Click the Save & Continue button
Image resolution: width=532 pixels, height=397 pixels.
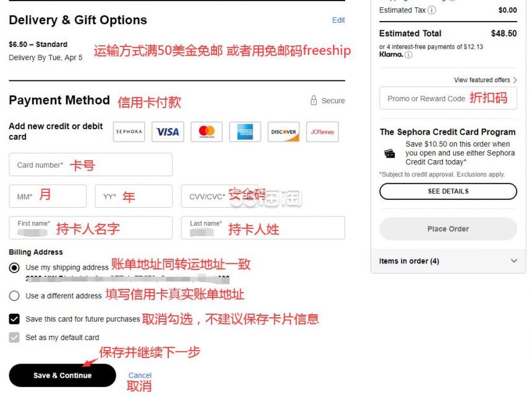(x=62, y=375)
